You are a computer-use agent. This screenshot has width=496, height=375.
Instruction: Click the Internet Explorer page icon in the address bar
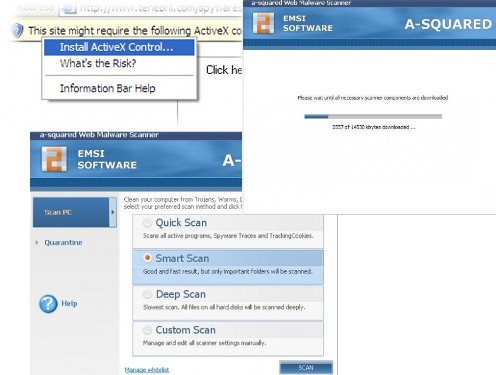click(69, 8)
